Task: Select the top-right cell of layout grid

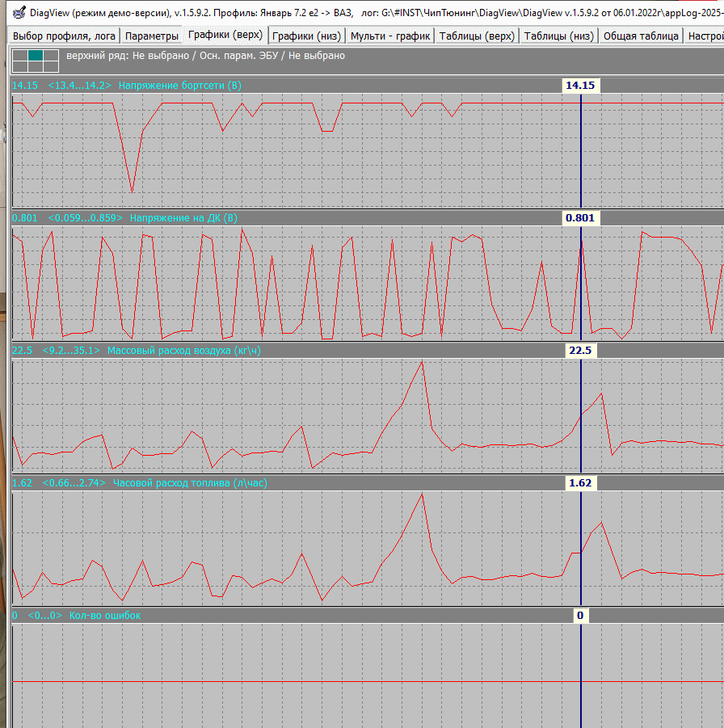Action: coord(51,56)
